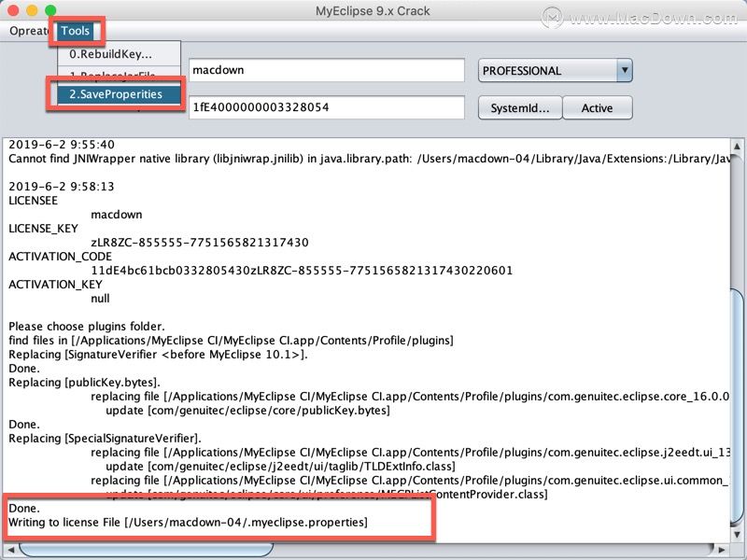Click the 'Cannot find JNIWrapper native library' line
This screenshot has width=747, height=560.
click(x=369, y=159)
